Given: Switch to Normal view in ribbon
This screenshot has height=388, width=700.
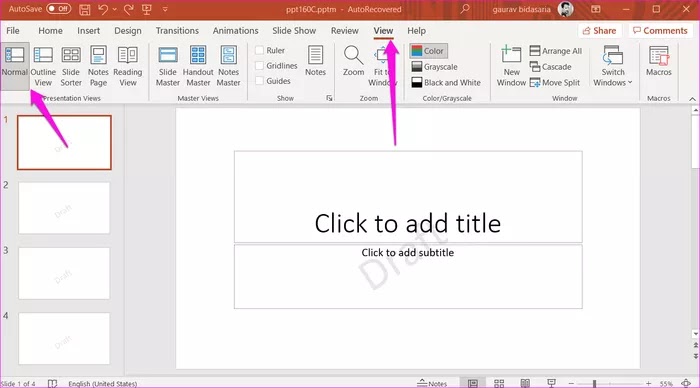Looking at the screenshot, I should [15, 66].
